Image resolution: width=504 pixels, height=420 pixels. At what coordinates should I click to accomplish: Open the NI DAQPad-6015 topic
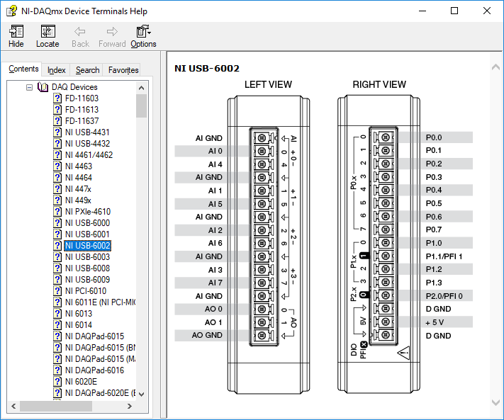pos(94,336)
